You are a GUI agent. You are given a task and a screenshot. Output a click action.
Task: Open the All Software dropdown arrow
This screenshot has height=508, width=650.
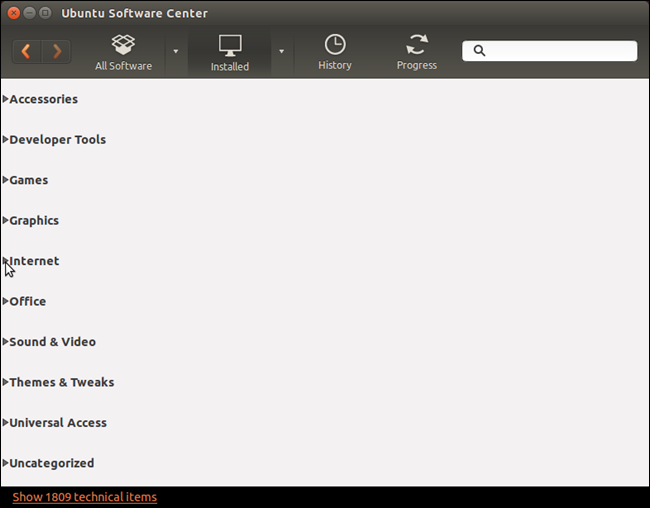coord(176,51)
